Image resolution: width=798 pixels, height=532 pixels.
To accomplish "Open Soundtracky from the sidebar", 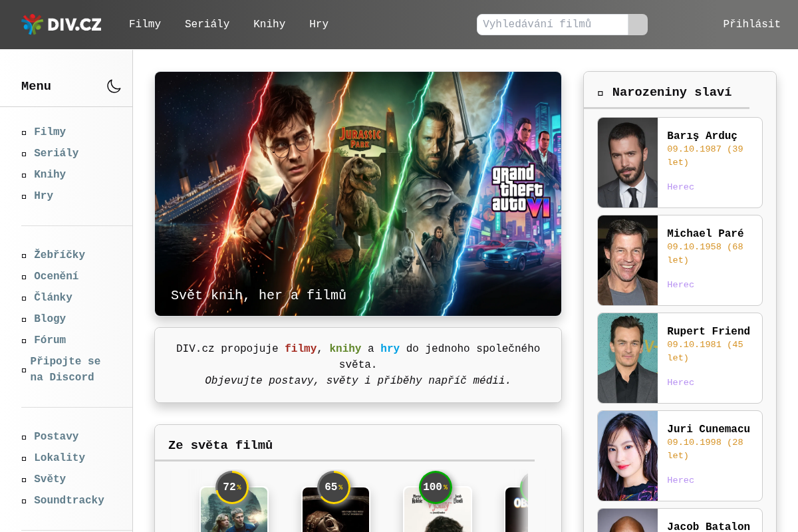I will [69, 501].
